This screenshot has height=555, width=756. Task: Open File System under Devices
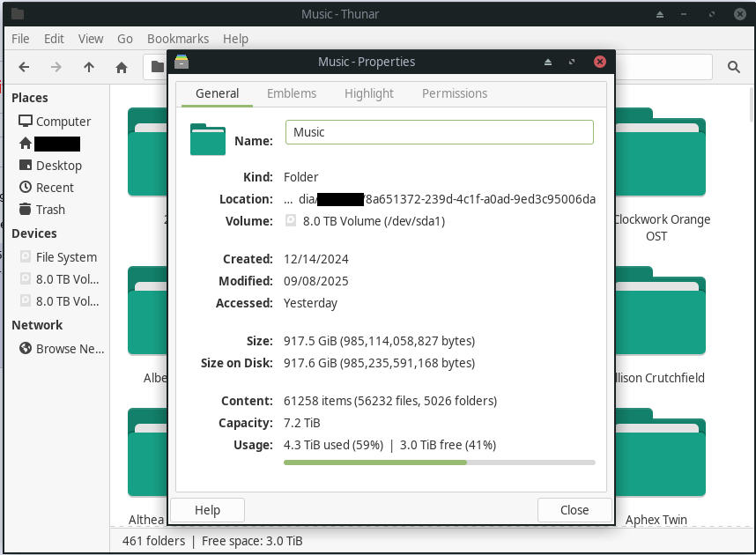(58, 257)
